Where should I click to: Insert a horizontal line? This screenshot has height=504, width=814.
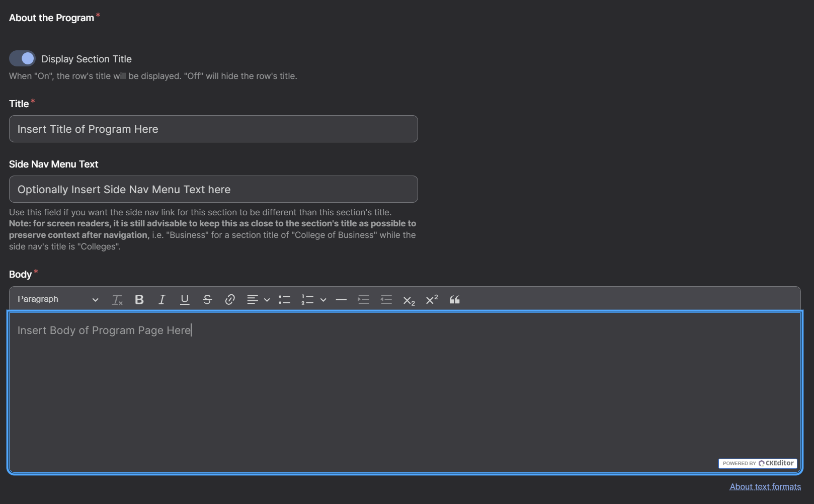pyautogui.click(x=341, y=300)
